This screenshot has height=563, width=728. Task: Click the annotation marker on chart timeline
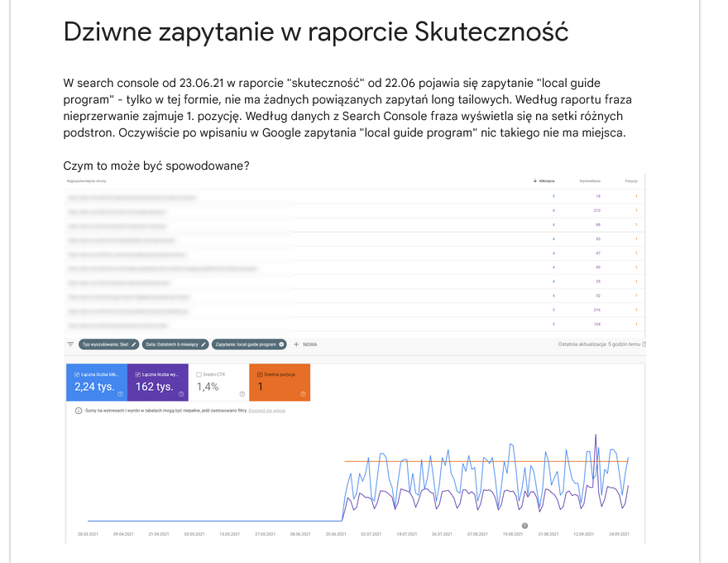(x=524, y=525)
